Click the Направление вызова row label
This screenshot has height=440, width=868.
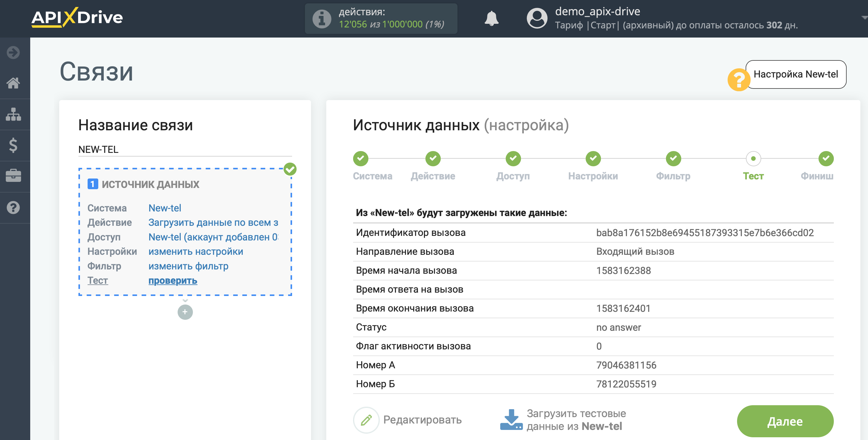(x=405, y=251)
